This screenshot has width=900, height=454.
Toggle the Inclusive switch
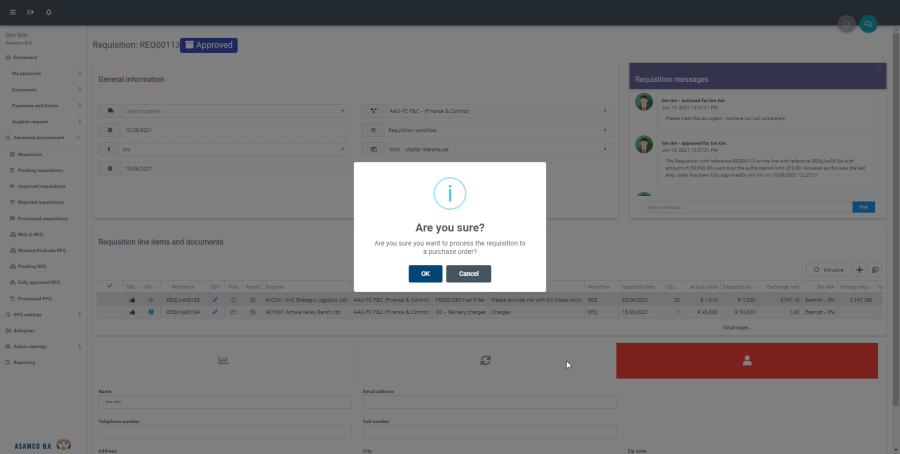[828, 270]
